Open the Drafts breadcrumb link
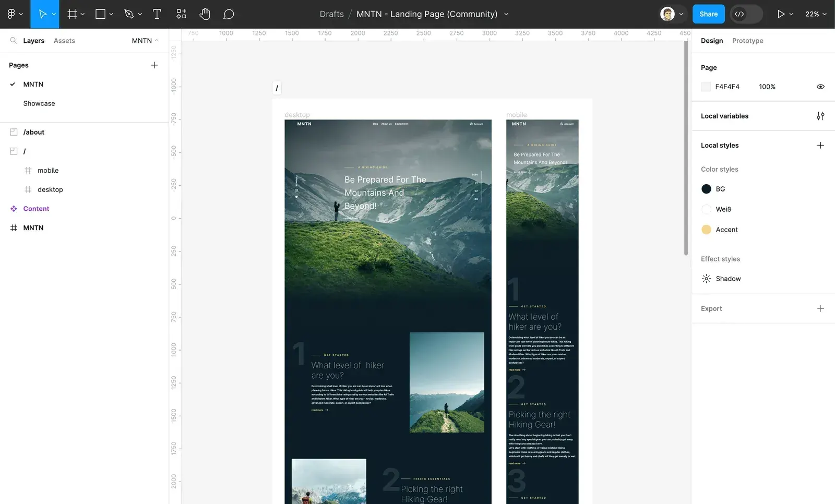Screen dimensions: 835x504 (x=332, y=14)
